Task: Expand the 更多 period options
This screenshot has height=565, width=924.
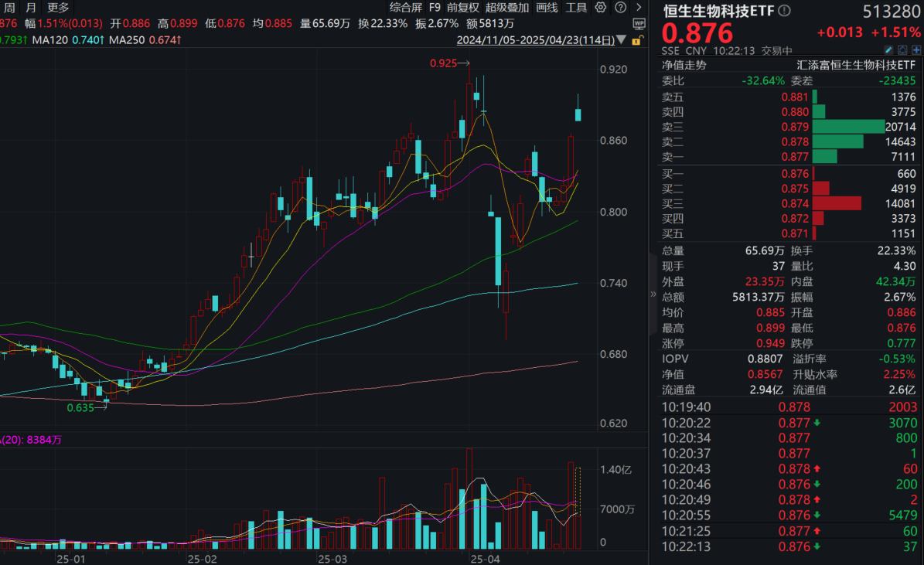Action: [58, 8]
